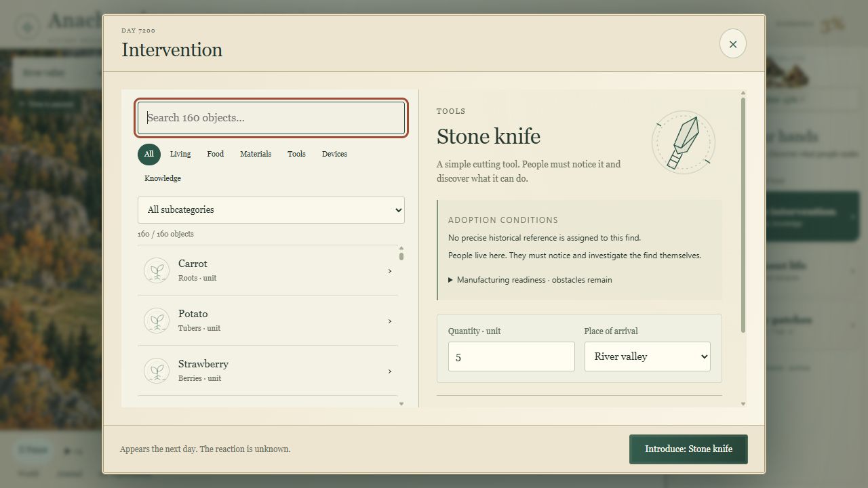Image resolution: width=868 pixels, height=488 pixels.
Task: Click the Carrot plant icon
Action: 157,270
